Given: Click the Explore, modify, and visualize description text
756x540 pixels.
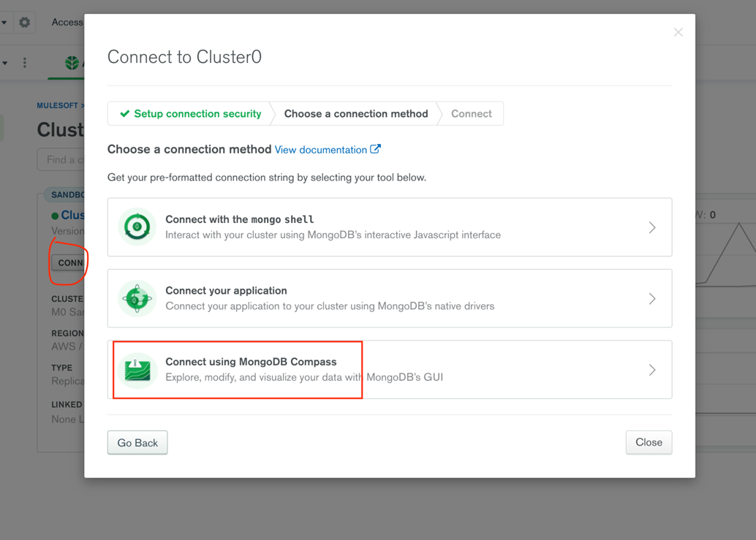Looking at the screenshot, I should coord(303,377).
